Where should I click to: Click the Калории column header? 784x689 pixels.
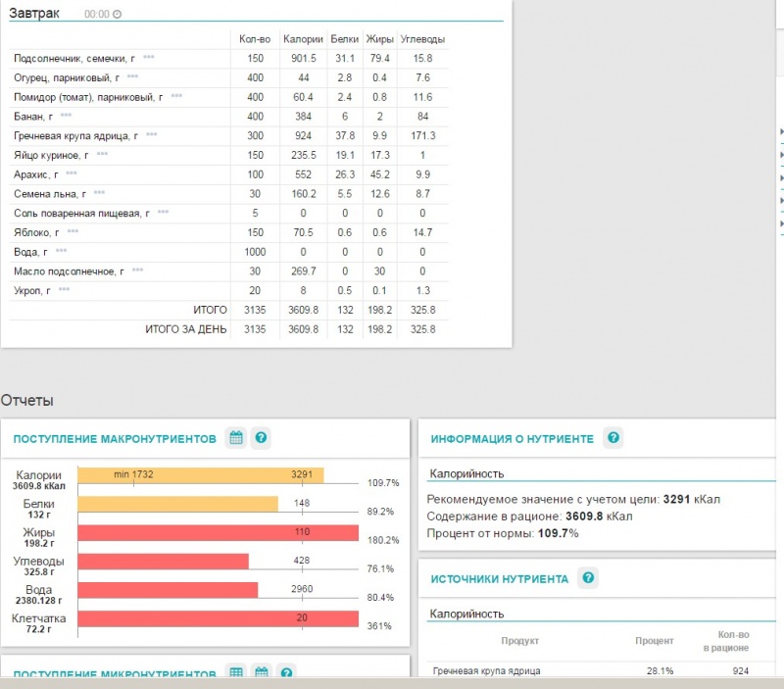coord(303,39)
